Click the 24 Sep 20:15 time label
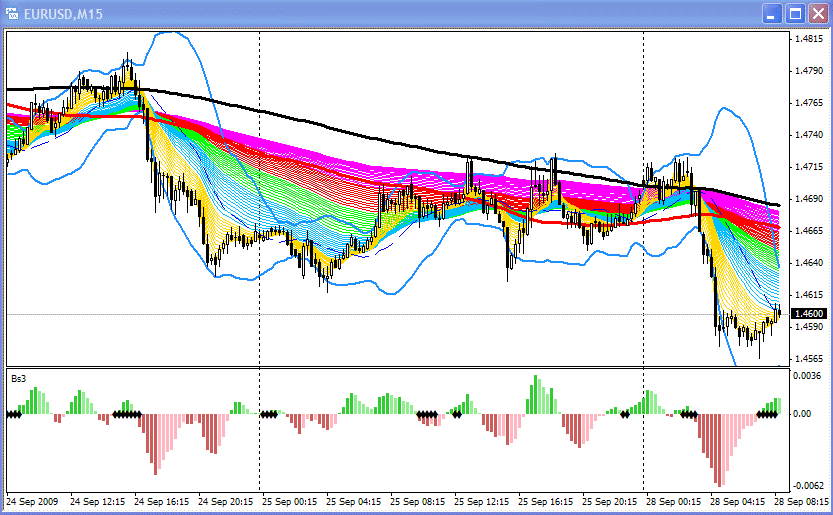833x515 pixels. pyautogui.click(x=225, y=501)
